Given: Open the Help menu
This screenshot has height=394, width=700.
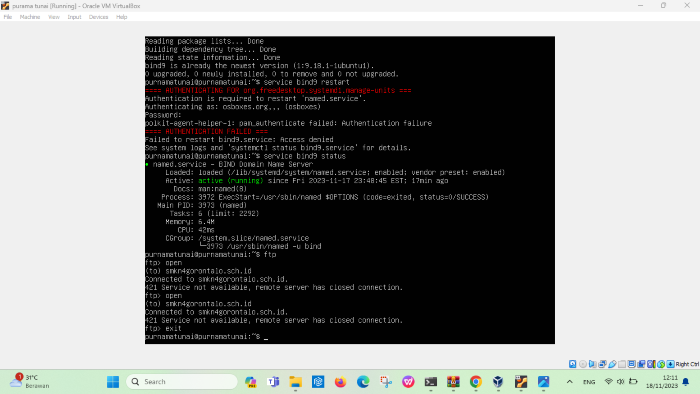Looking at the screenshot, I should coord(121,17).
